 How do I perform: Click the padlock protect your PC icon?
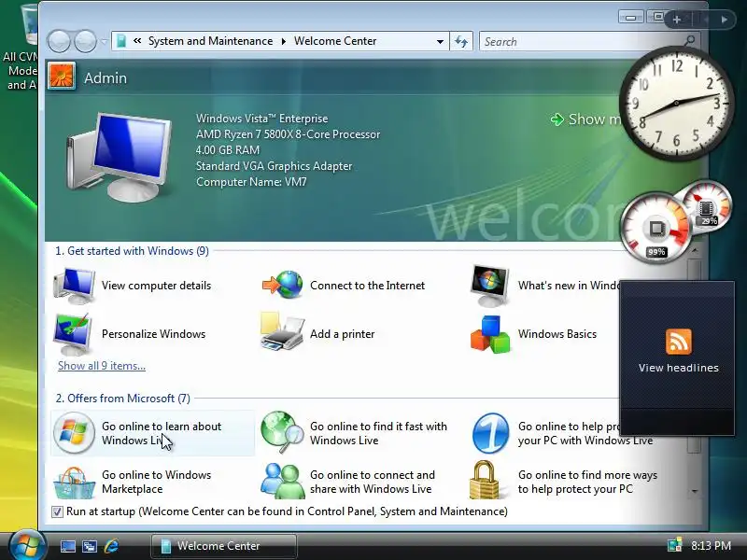[x=484, y=480]
